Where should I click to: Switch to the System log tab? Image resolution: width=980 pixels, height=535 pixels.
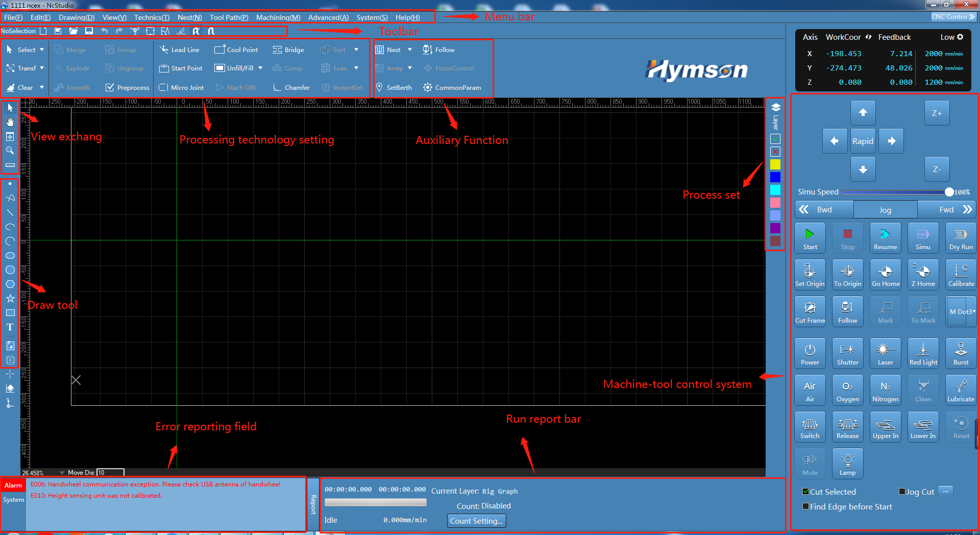(13, 500)
